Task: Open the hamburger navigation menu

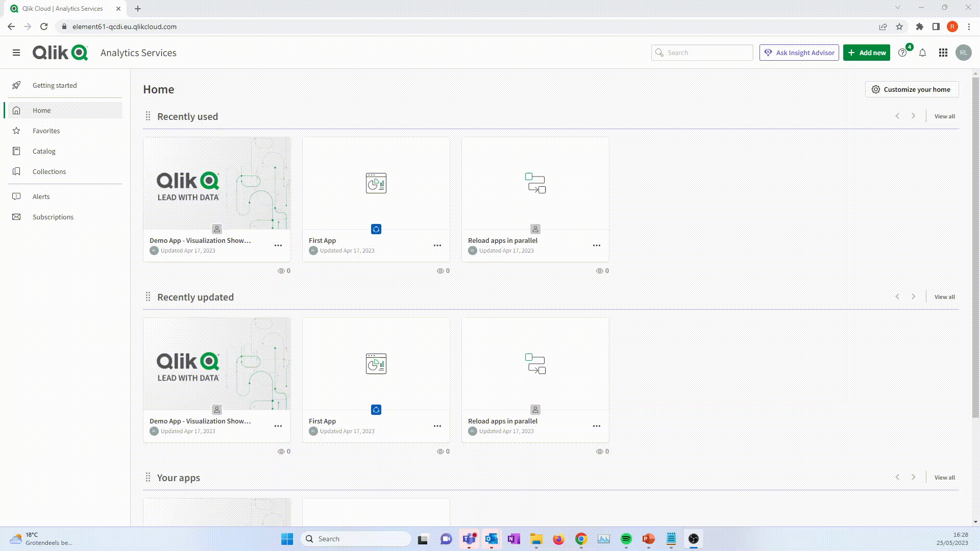Action: (x=16, y=53)
